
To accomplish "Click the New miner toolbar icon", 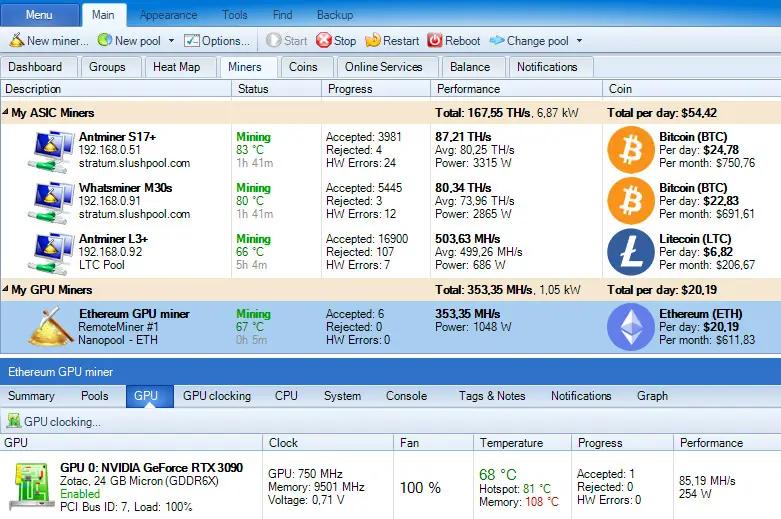I will click(x=17, y=41).
